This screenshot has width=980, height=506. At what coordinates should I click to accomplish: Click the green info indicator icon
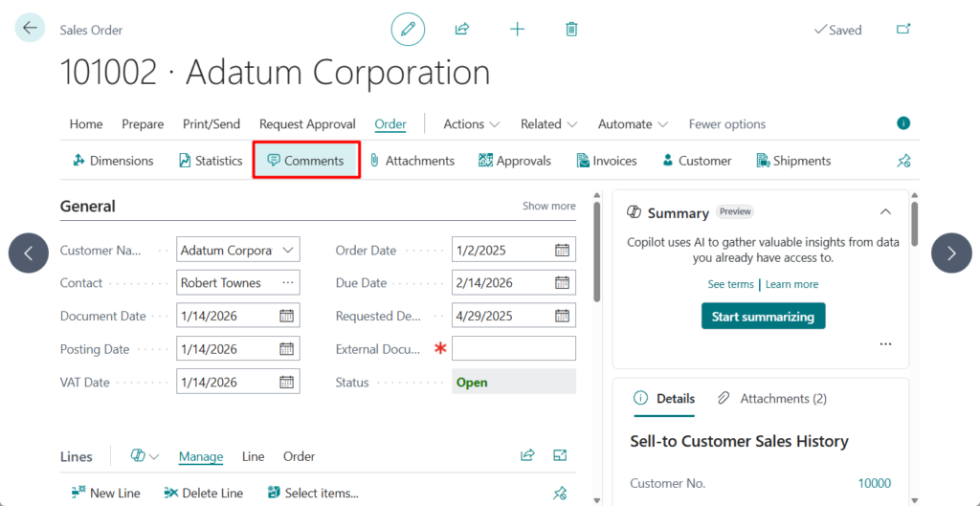pos(903,123)
